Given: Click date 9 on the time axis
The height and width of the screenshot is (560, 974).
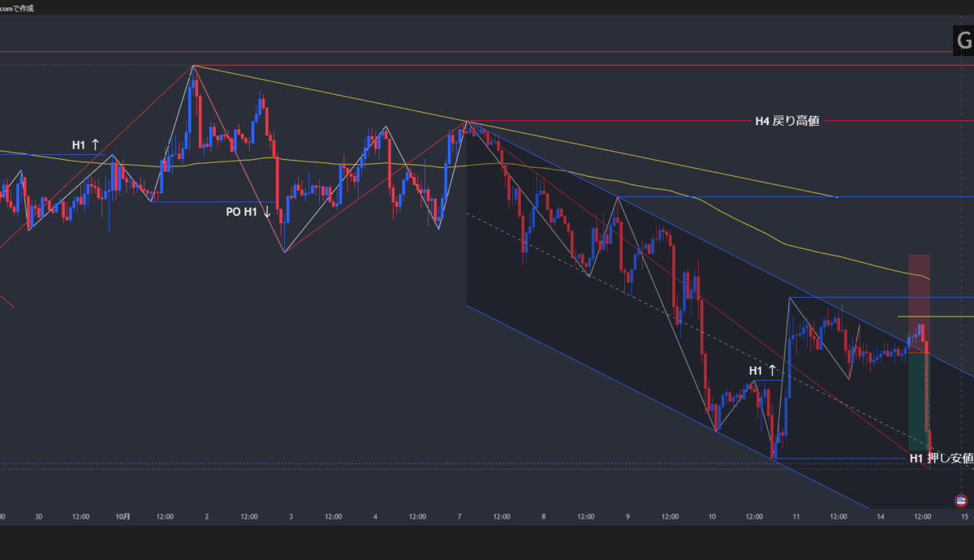Looking at the screenshot, I should [x=628, y=516].
